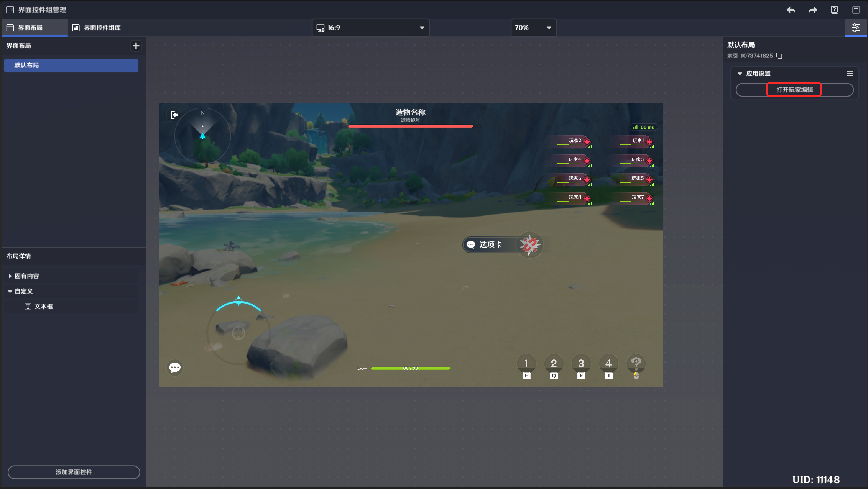Click the 添加界面控件 button
This screenshot has height=489, width=868.
tap(74, 472)
